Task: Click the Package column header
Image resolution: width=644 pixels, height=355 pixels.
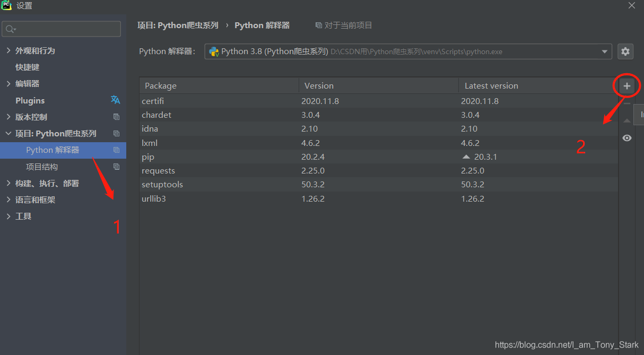Action: (x=219, y=85)
